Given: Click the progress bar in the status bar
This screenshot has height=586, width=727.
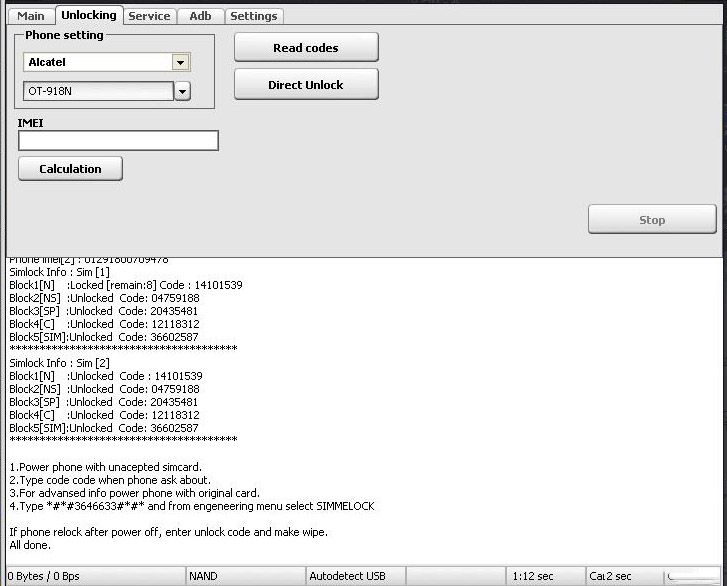Looking at the screenshot, I should 693,576.
